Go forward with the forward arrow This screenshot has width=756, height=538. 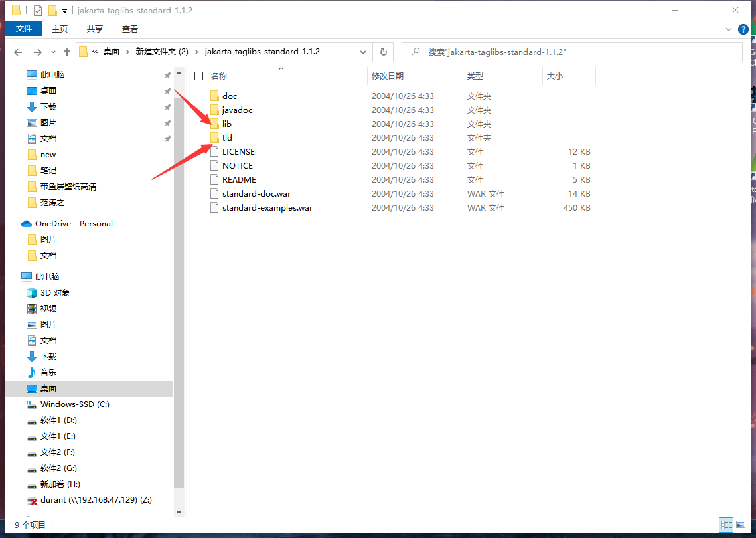pos(38,52)
